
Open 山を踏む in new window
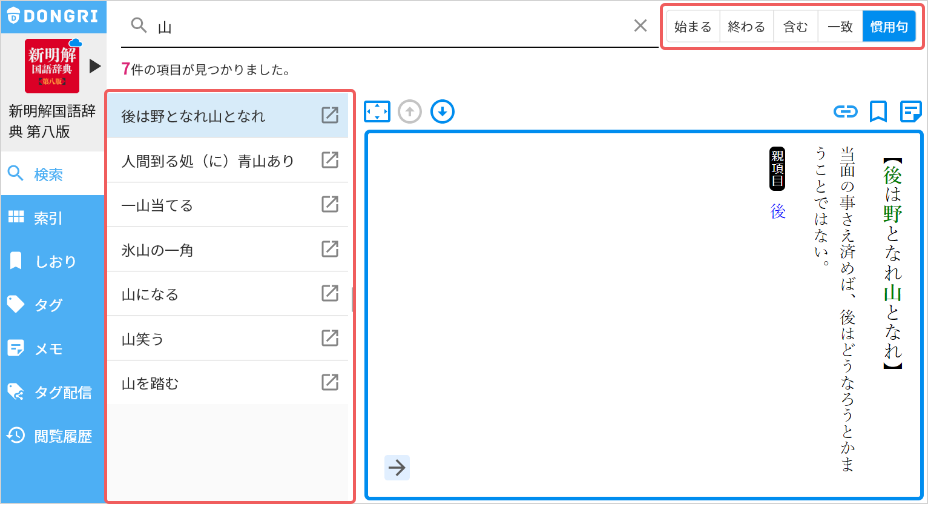[x=330, y=382]
